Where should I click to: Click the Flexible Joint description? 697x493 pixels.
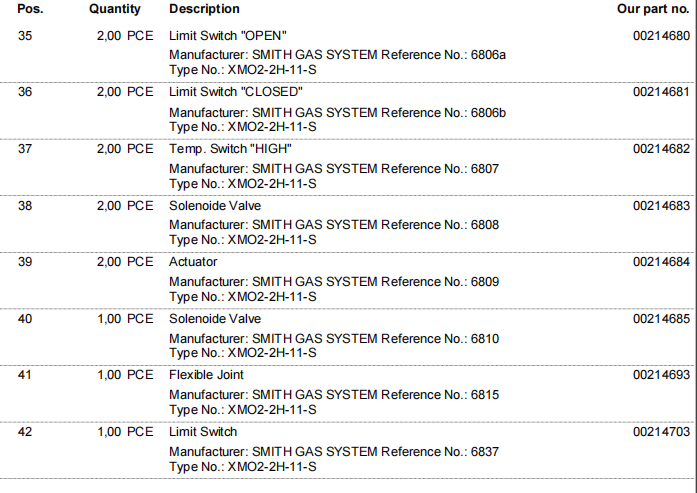coord(206,375)
